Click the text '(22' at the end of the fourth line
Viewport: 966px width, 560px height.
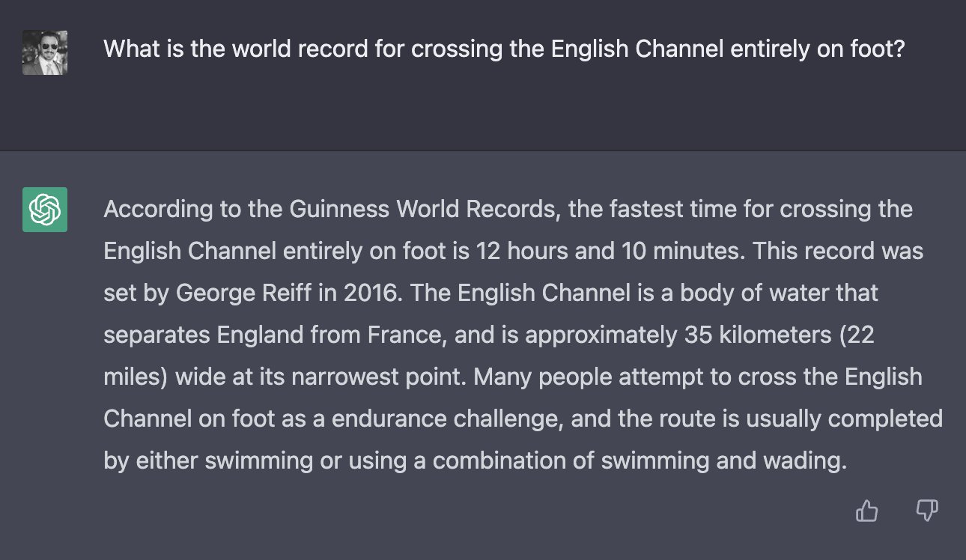pos(857,335)
